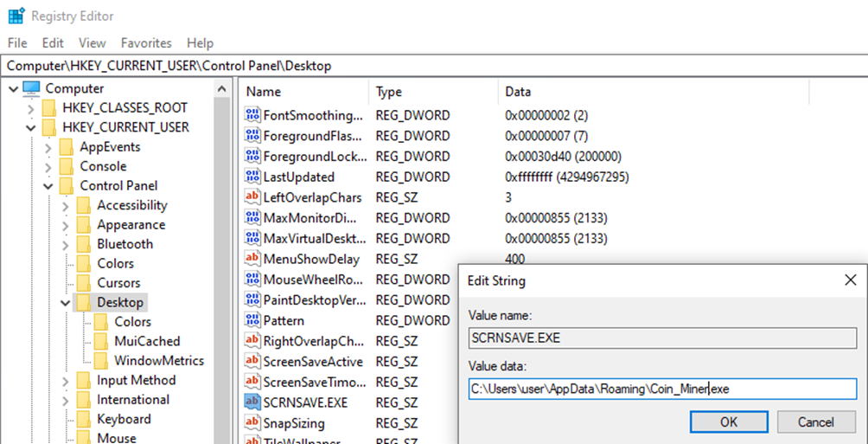Select the SCRNSAVE.EXE value icon

click(252, 402)
